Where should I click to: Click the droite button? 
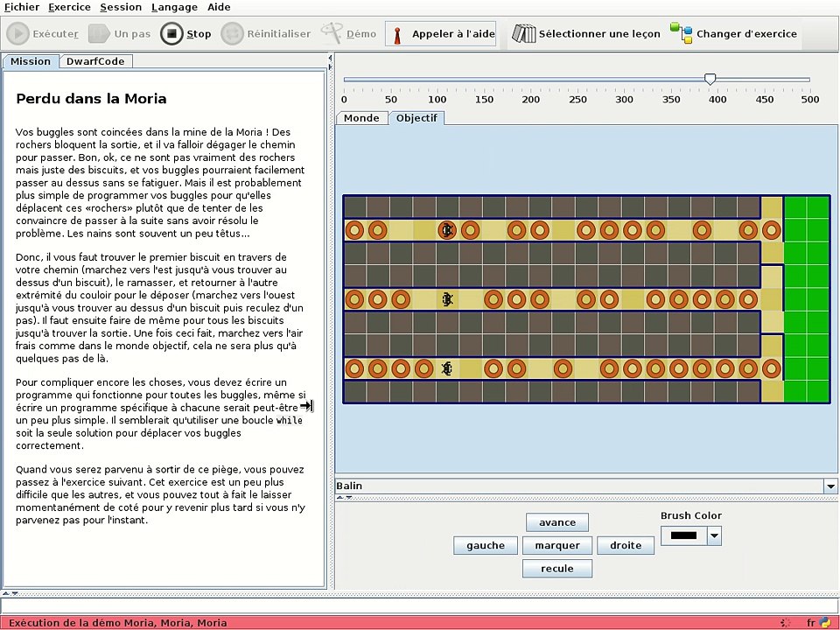pos(625,545)
